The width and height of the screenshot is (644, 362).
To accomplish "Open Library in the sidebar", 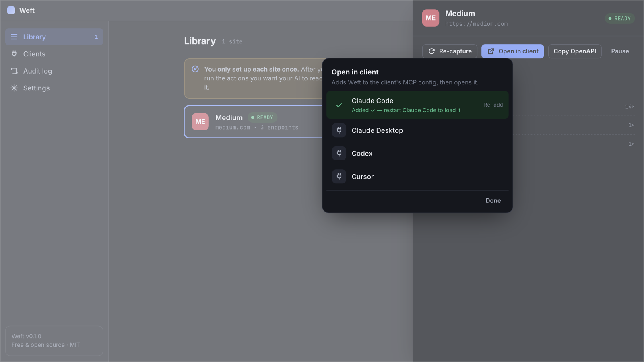I will [54, 37].
